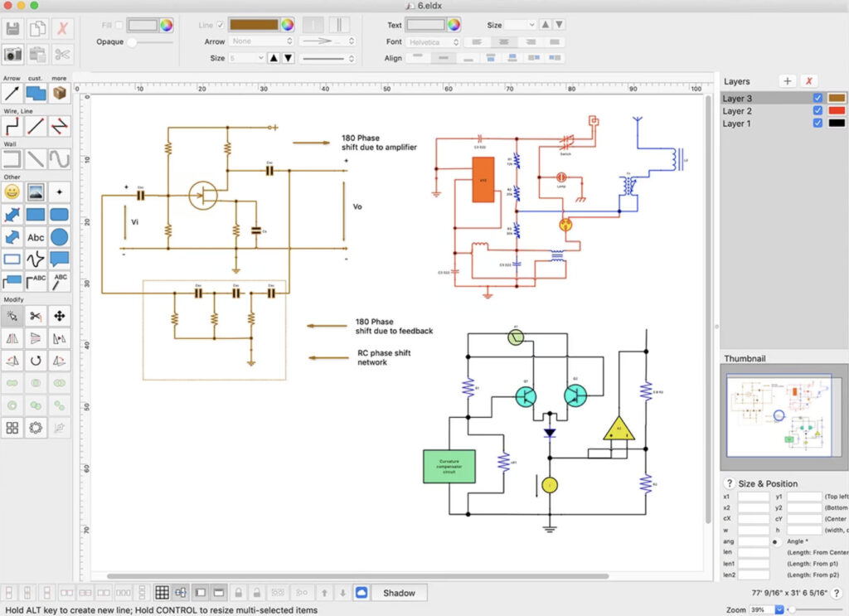Open the Zoom 39% dropdown arrow
Screen dimensions: 849x616
779,609
